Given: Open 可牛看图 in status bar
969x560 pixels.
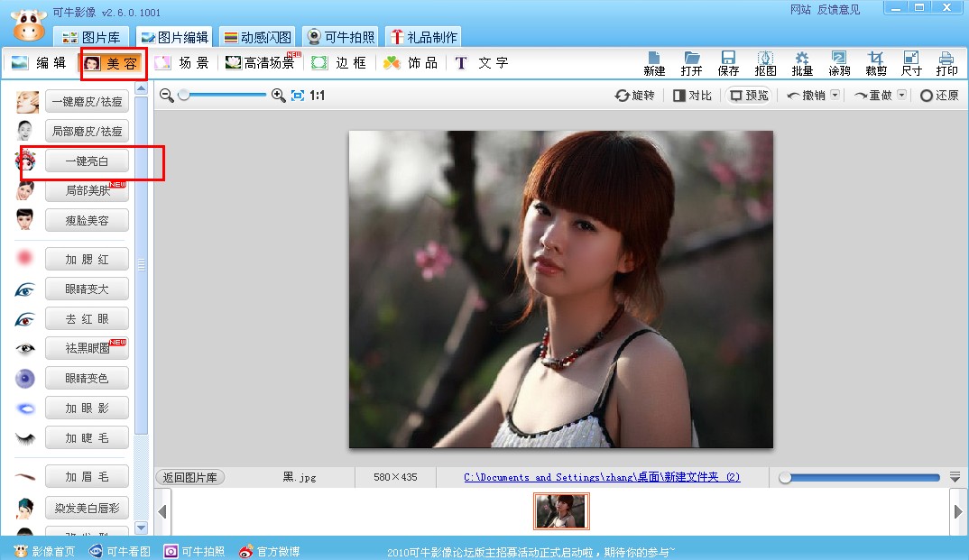Looking at the screenshot, I should 120,551.
